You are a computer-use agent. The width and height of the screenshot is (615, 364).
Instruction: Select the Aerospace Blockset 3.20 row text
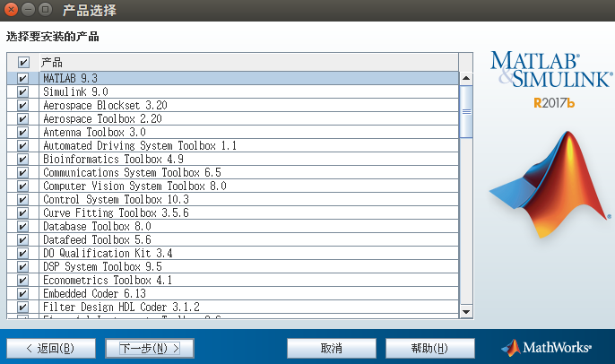click(x=105, y=105)
